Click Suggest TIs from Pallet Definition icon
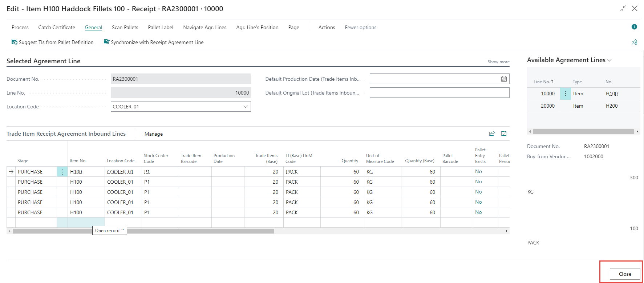 tap(15, 42)
